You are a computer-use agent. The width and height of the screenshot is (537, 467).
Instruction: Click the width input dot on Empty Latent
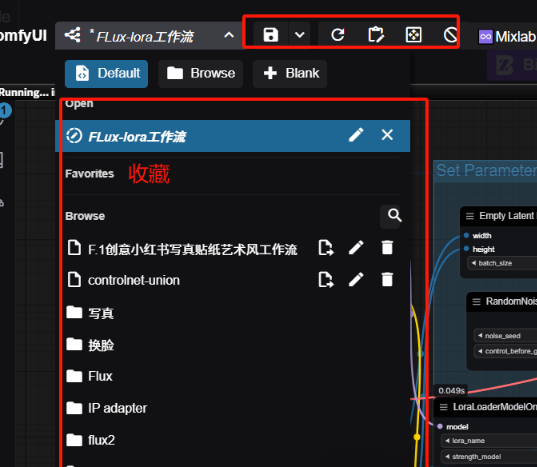click(466, 235)
